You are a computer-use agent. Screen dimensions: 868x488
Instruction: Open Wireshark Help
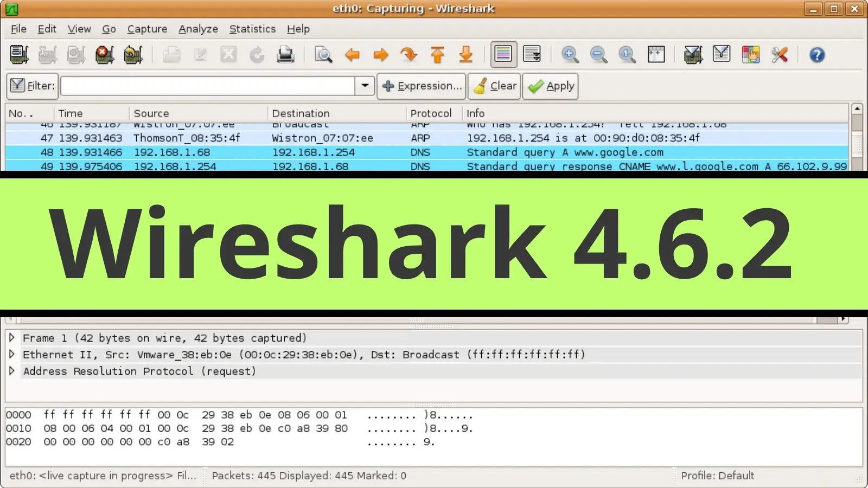point(817,54)
